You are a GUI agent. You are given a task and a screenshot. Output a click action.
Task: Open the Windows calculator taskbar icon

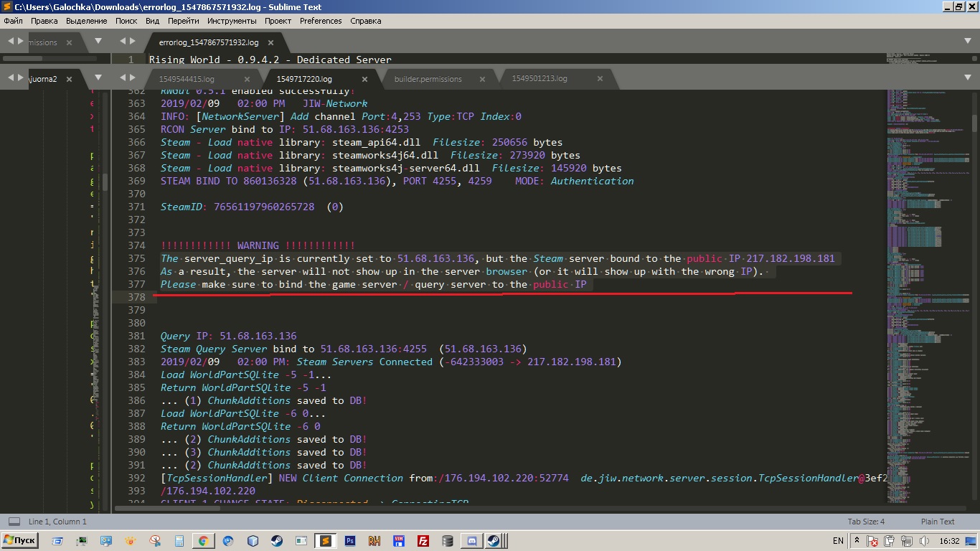pyautogui.click(x=179, y=541)
